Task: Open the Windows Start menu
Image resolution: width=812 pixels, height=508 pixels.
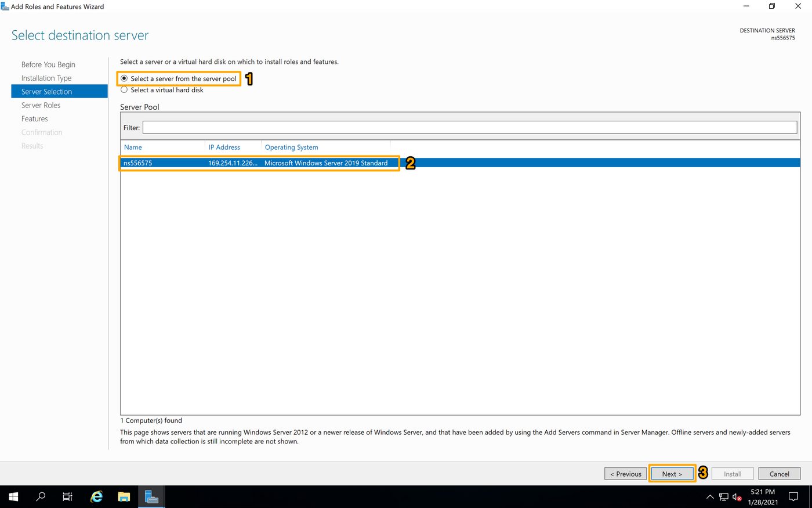Action: pos(13,496)
